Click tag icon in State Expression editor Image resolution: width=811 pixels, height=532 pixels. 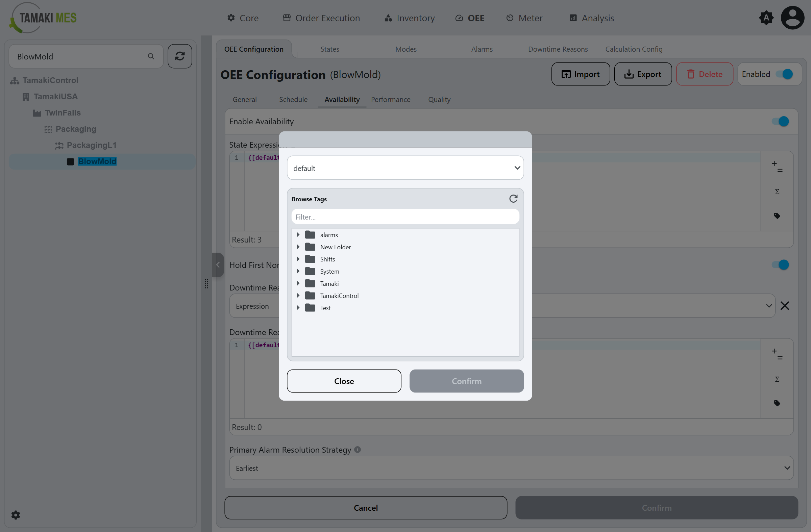777,216
